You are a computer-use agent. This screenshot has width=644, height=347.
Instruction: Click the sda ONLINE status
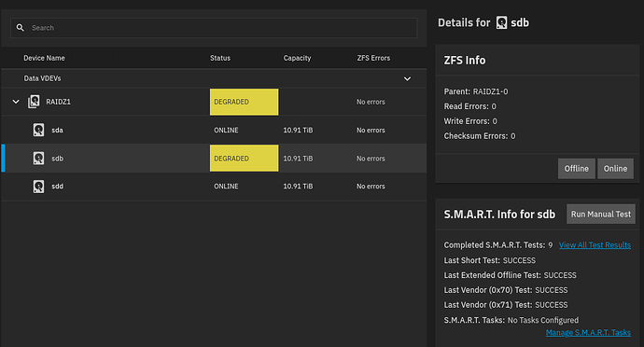226,131
